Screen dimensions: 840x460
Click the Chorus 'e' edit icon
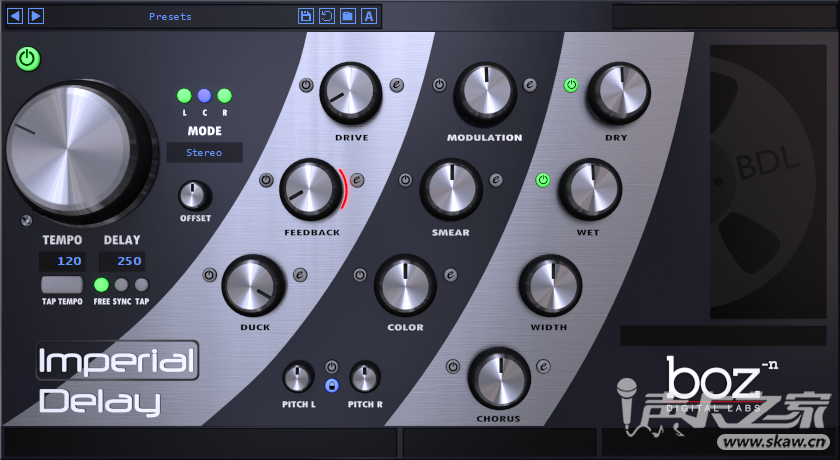(x=544, y=366)
